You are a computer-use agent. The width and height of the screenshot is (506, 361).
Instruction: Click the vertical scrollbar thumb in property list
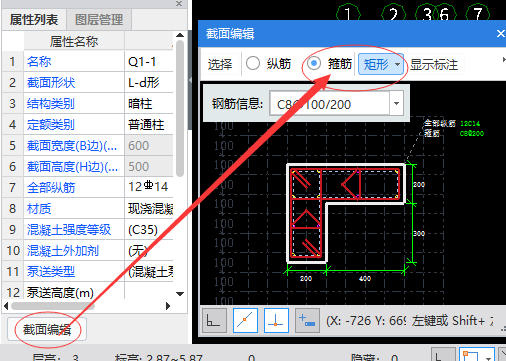[180, 108]
